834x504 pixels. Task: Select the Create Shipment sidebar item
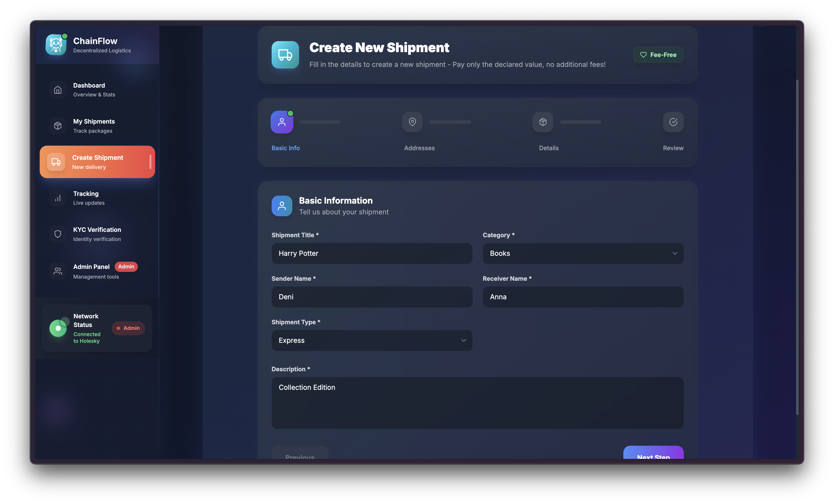click(x=97, y=162)
